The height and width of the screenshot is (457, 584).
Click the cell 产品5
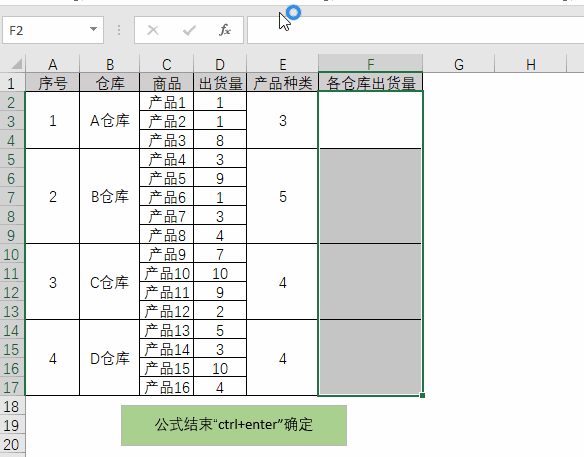(x=166, y=178)
